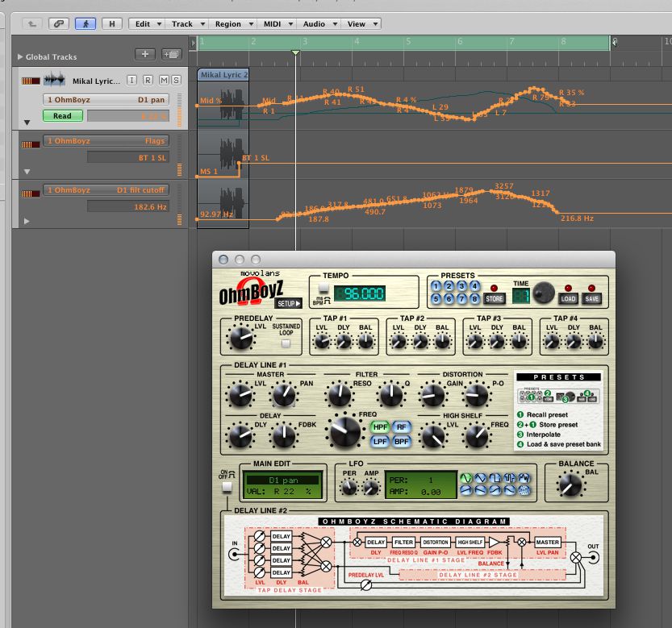Select the triangle LFO waveform icon

click(481, 478)
